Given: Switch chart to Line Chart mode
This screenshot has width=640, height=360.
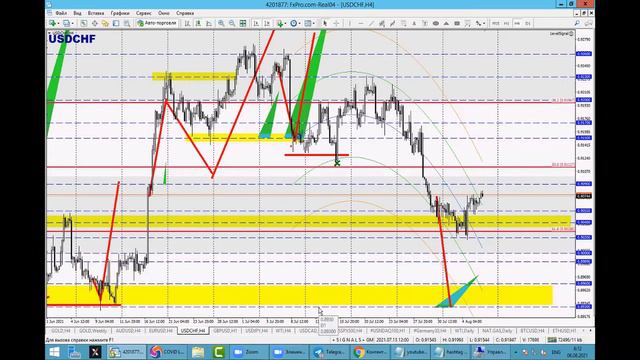Looking at the screenshot, I should click(209, 23).
